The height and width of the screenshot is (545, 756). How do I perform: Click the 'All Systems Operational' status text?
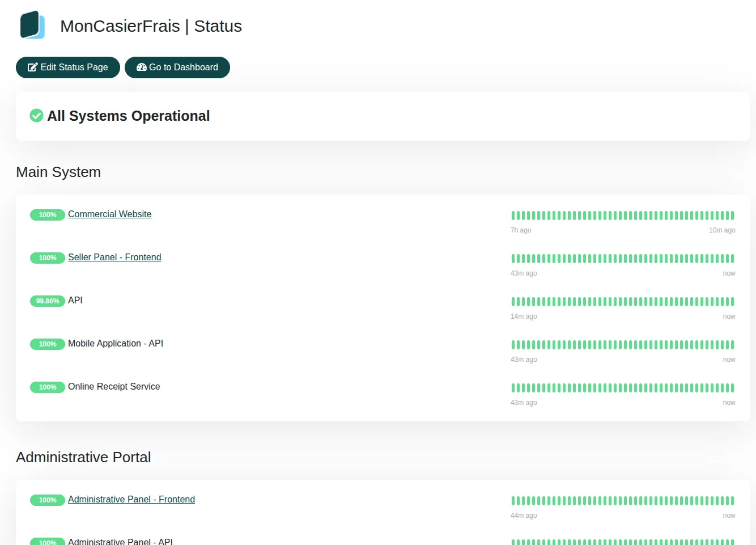coord(129,116)
